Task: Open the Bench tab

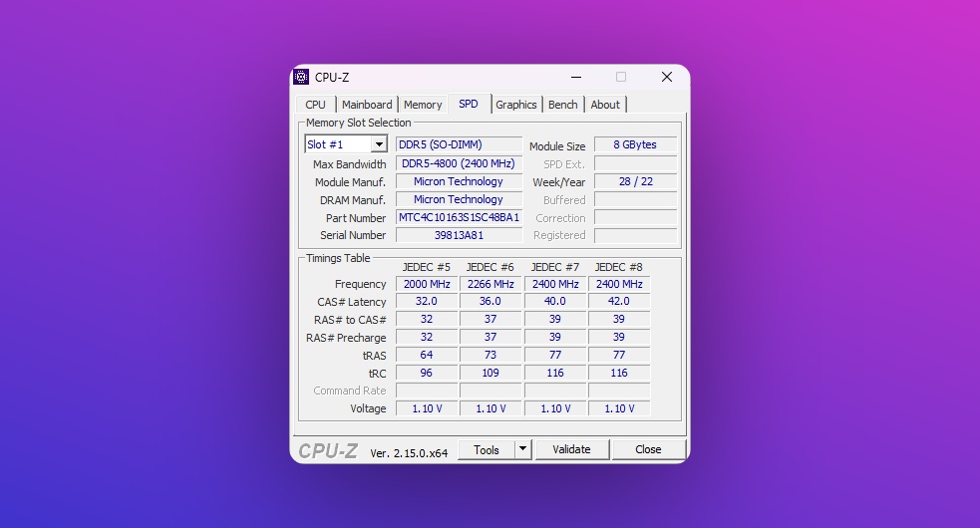Action: tap(563, 105)
